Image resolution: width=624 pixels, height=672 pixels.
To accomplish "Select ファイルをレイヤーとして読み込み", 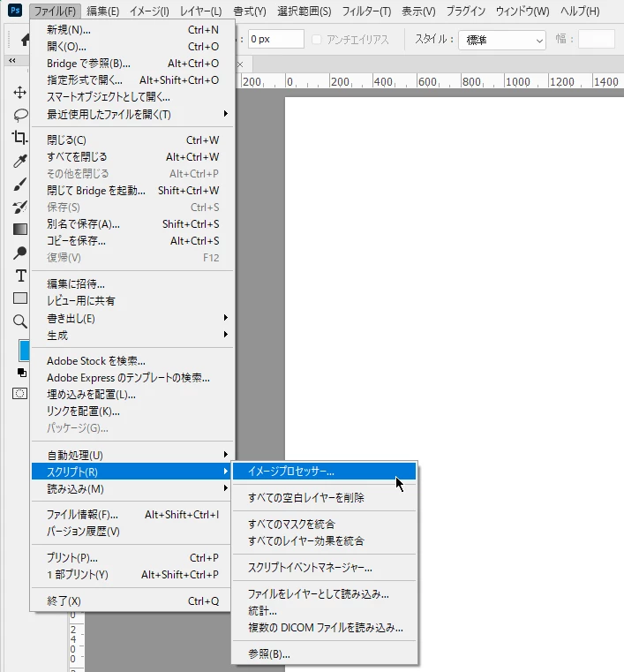I will 324,594.
